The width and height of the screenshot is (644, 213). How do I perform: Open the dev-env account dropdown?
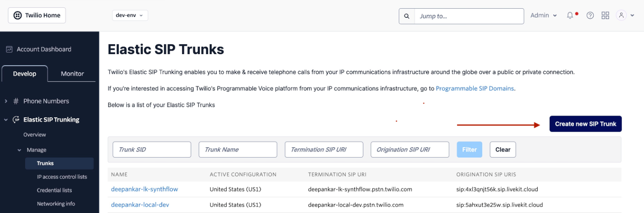pyautogui.click(x=130, y=15)
